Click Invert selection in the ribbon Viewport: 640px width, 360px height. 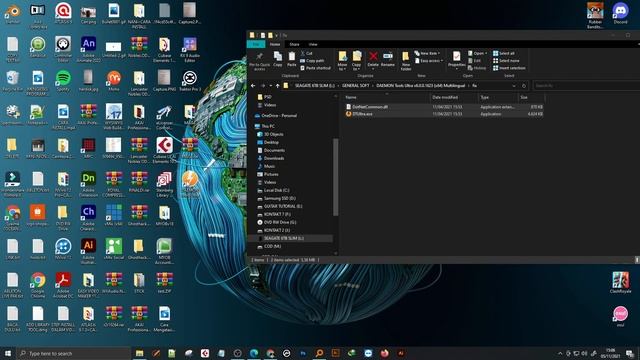(509, 68)
